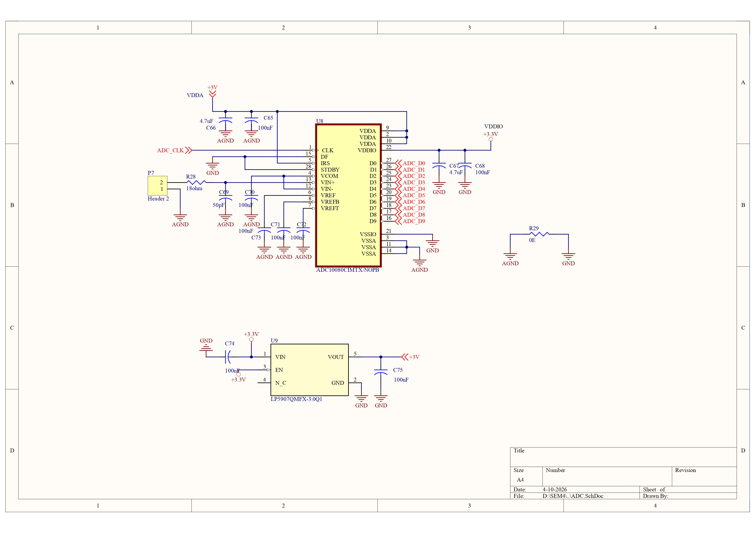
Task: Click the file path D:\SEM4\..\ADC.SchDoc
Action: [x=573, y=496]
